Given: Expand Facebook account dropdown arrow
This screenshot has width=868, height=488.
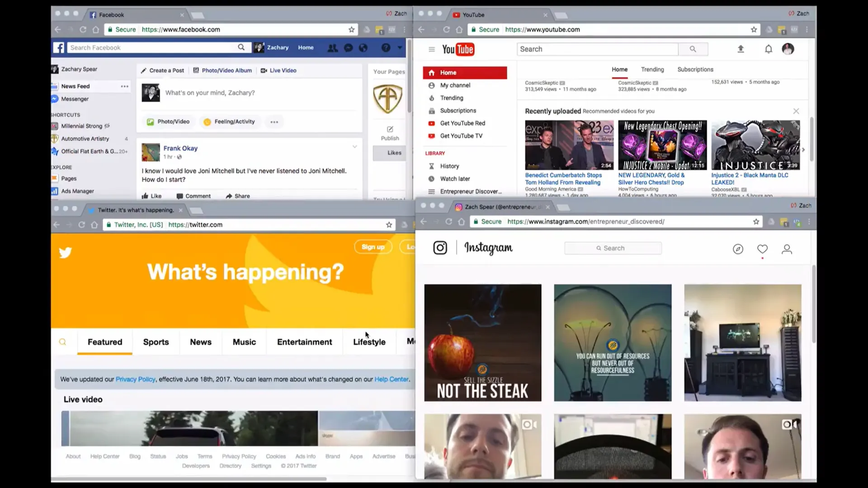Looking at the screenshot, I should [x=400, y=47].
